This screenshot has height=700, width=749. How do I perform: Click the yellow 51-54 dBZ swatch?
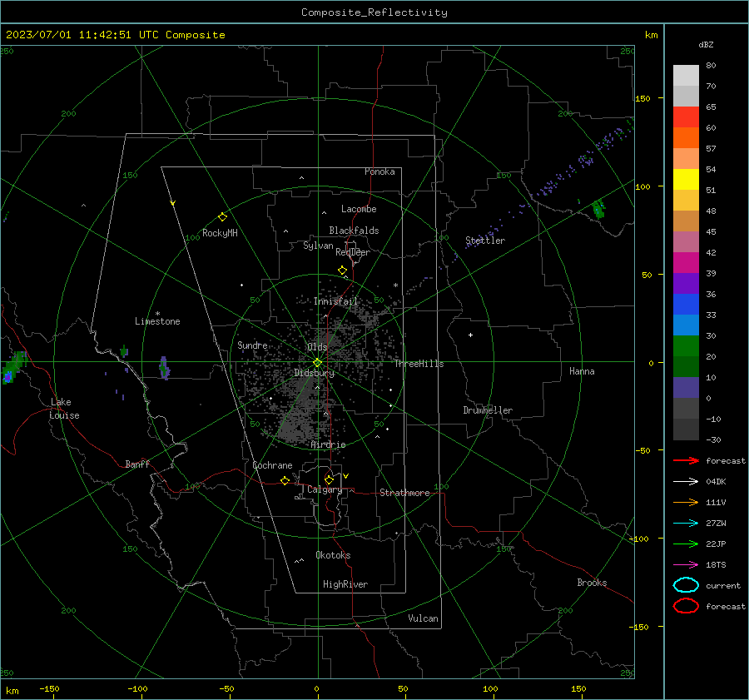[x=686, y=180]
